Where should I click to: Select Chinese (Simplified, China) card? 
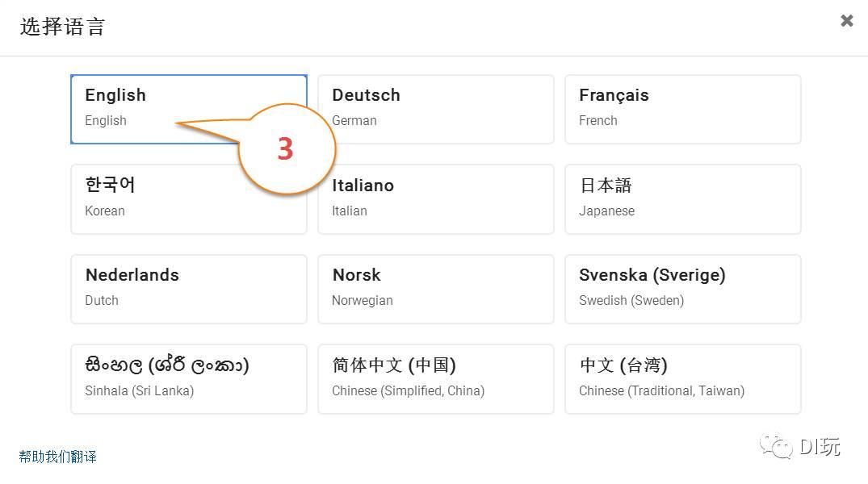pyautogui.click(x=436, y=379)
